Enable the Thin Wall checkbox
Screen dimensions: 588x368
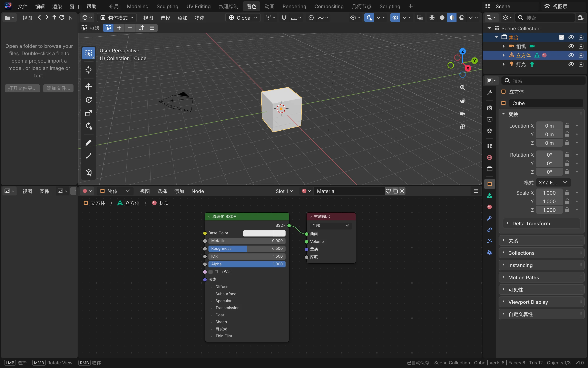(x=211, y=272)
